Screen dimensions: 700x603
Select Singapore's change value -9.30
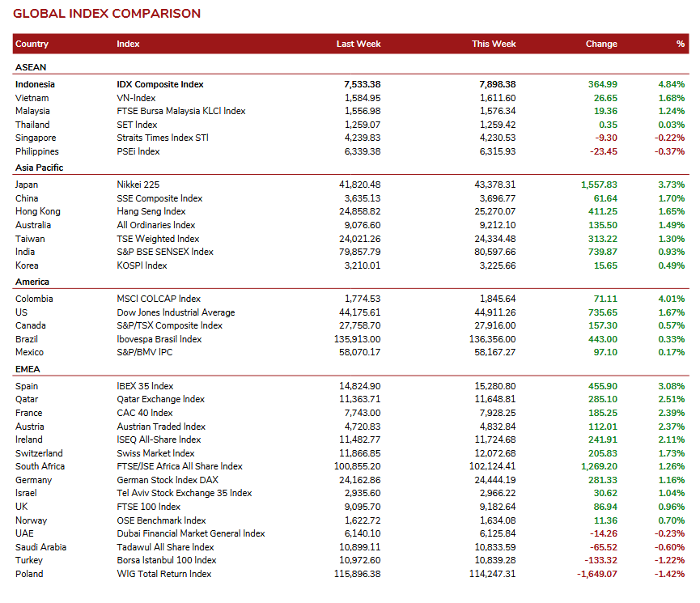(606, 138)
